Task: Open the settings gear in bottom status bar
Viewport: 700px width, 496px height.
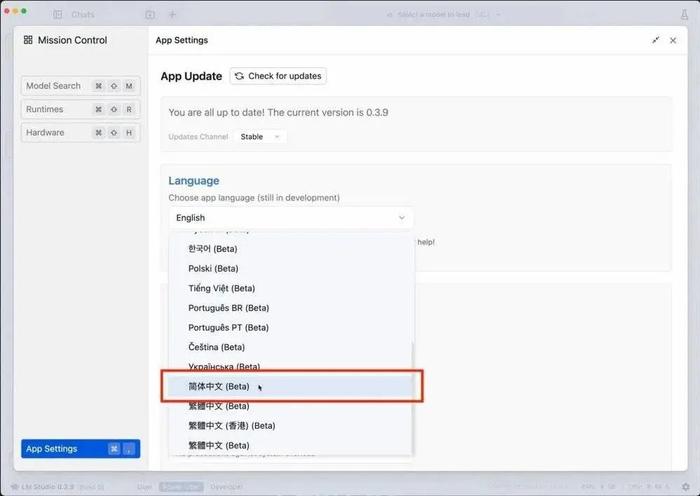Action: (686, 486)
